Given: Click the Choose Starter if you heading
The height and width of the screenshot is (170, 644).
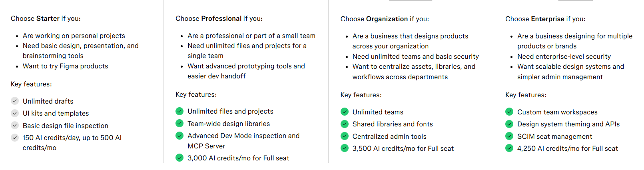Looking at the screenshot, I should (46, 18).
